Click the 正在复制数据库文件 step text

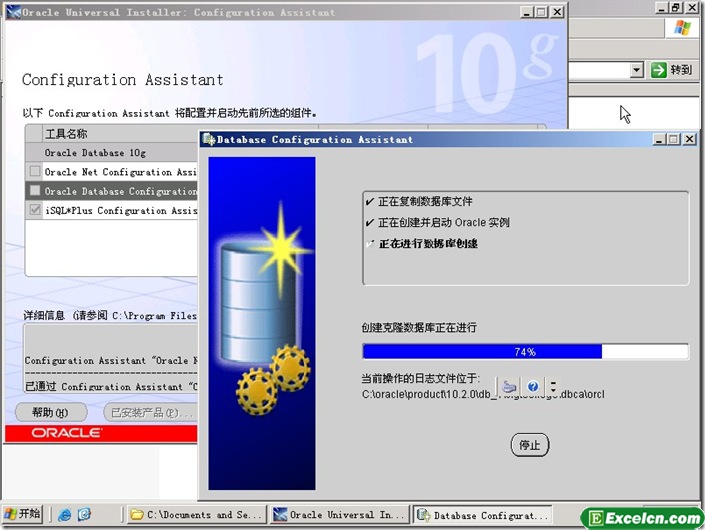(425, 201)
